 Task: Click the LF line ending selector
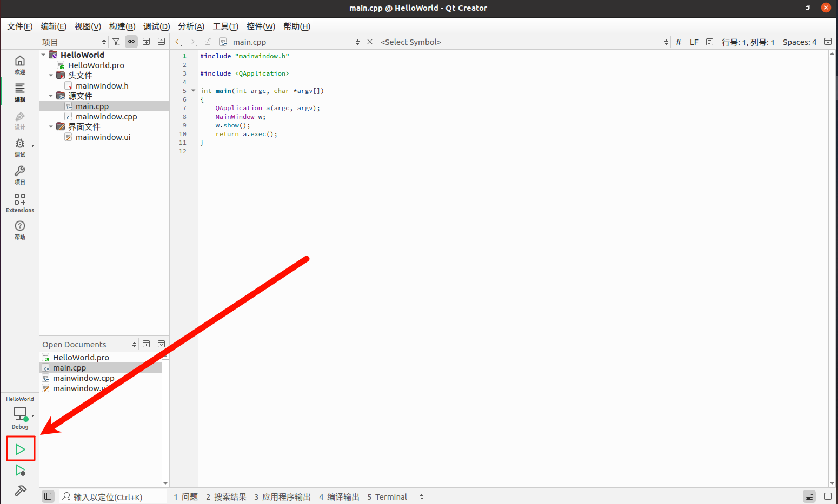[x=694, y=42]
